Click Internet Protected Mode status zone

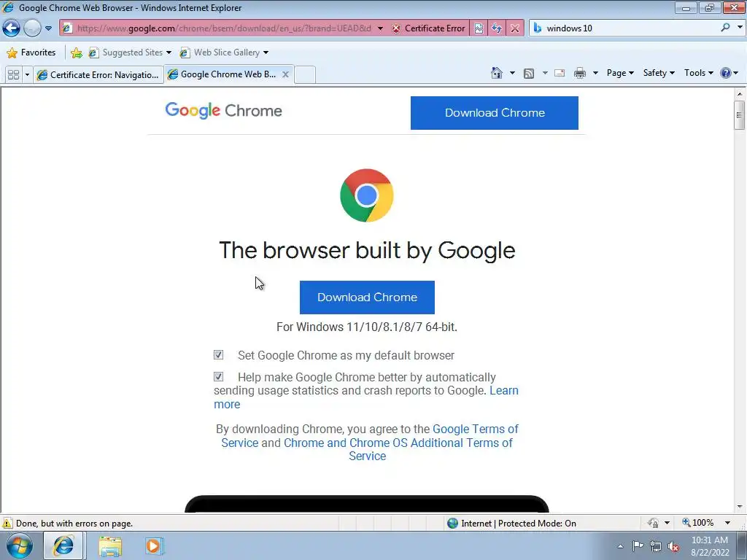click(511, 524)
